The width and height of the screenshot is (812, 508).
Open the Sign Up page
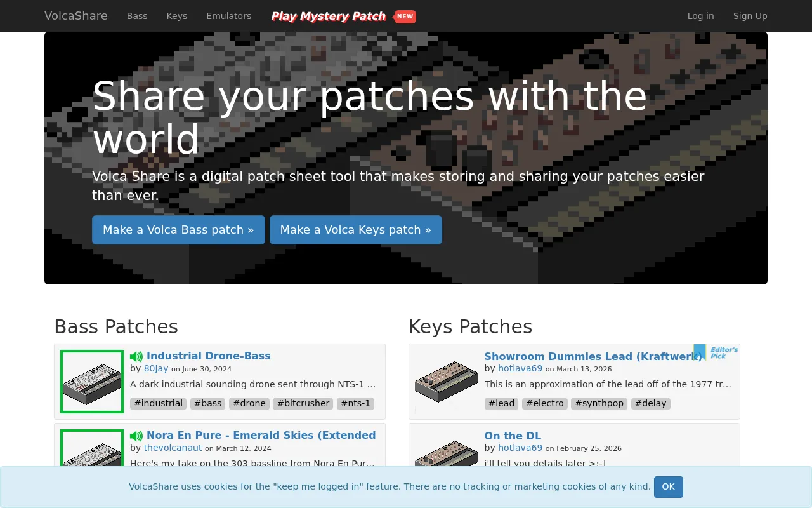[x=750, y=16]
